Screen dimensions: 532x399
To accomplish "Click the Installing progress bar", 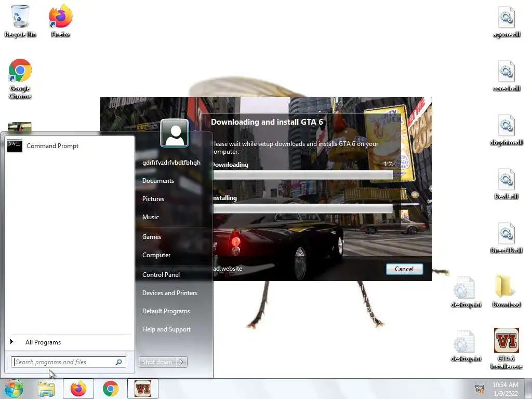I will 303,208.
